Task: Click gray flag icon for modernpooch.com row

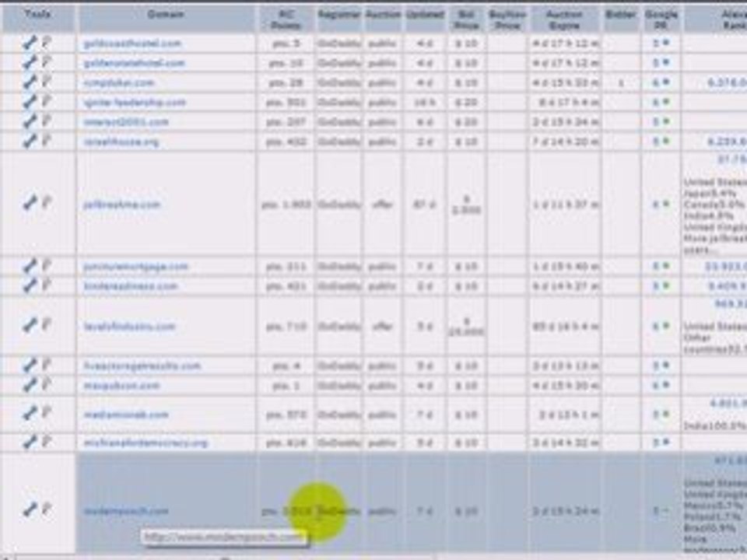Action: [x=46, y=510]
